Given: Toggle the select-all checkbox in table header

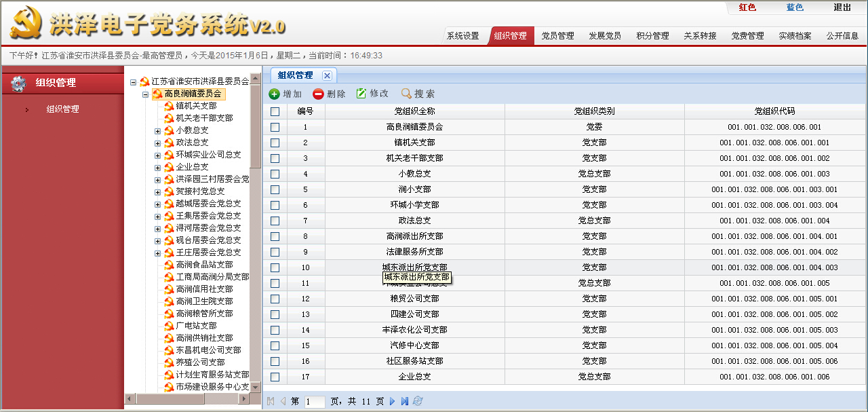Looking at the screenshot, I should (275, 111).
